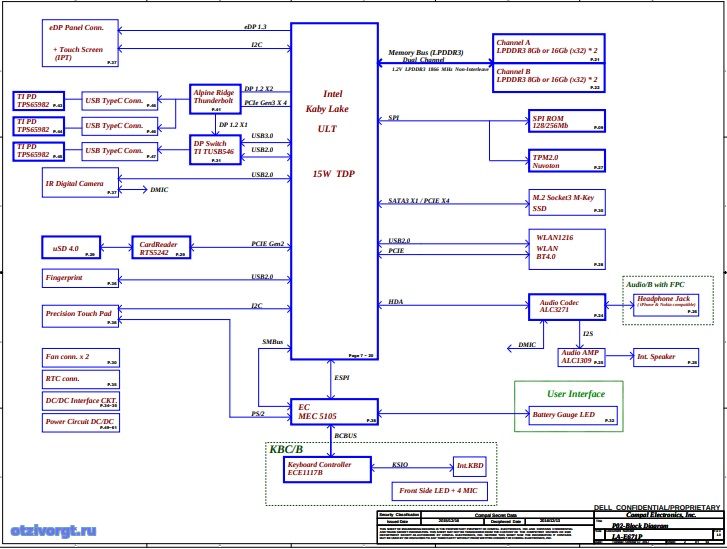Select the WLAN1216 WLAN BT4.0 block
The height and width of the screenshot is (549, 727).
[567, 249]
